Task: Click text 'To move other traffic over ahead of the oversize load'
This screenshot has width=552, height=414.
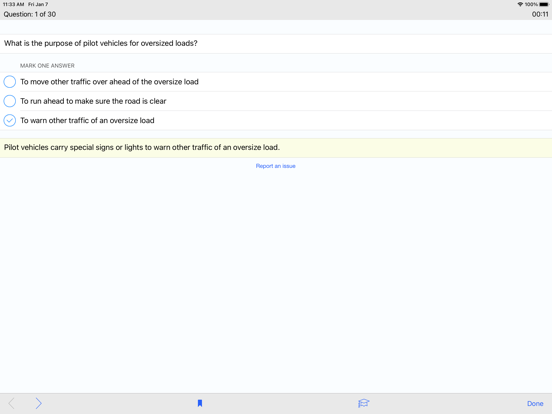Action: 109,82
